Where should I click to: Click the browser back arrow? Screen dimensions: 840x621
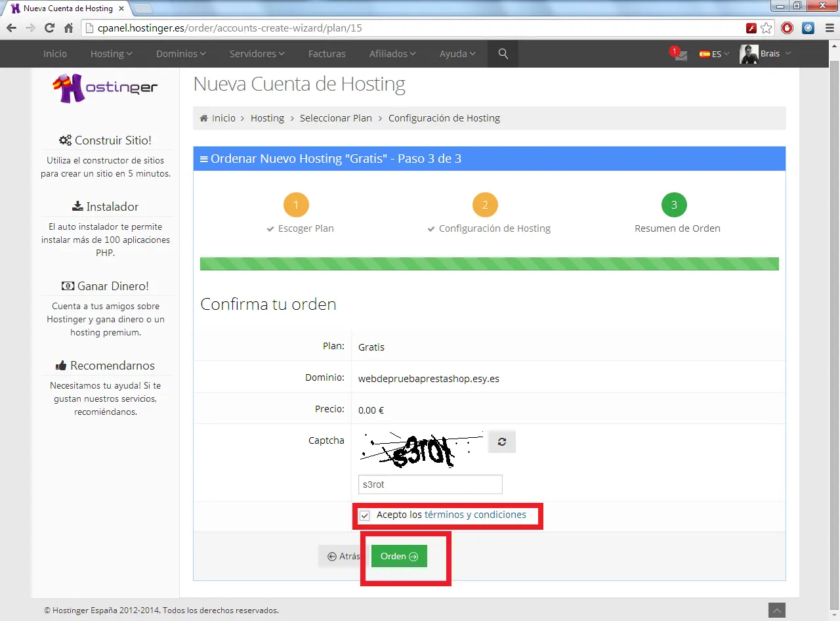pyautogui.click(x=11, y=28)
